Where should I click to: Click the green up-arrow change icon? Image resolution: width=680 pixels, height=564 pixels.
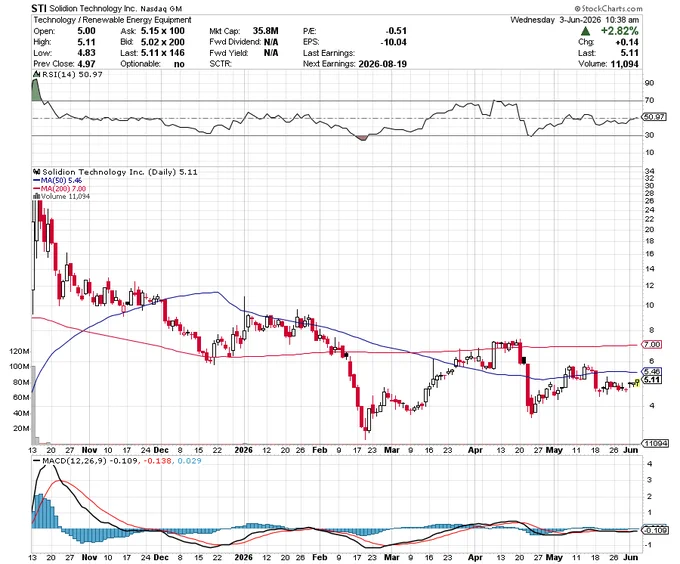click(585, 31)
